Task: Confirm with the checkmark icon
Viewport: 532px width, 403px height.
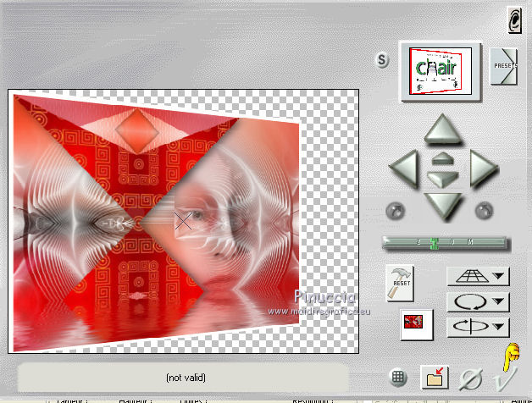Action: click(505, 378)
